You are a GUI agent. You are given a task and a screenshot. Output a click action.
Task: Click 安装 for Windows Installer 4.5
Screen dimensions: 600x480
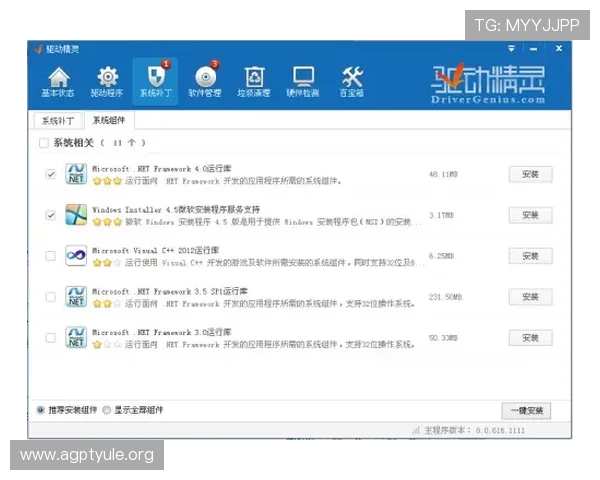click(530, 215)
